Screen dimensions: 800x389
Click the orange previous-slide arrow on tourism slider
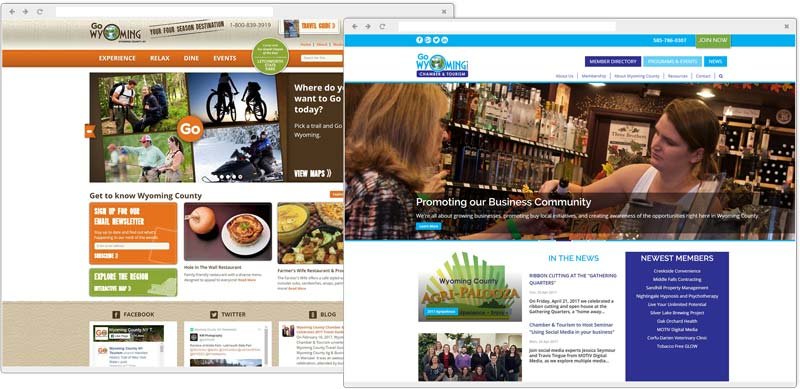[90, 131]
